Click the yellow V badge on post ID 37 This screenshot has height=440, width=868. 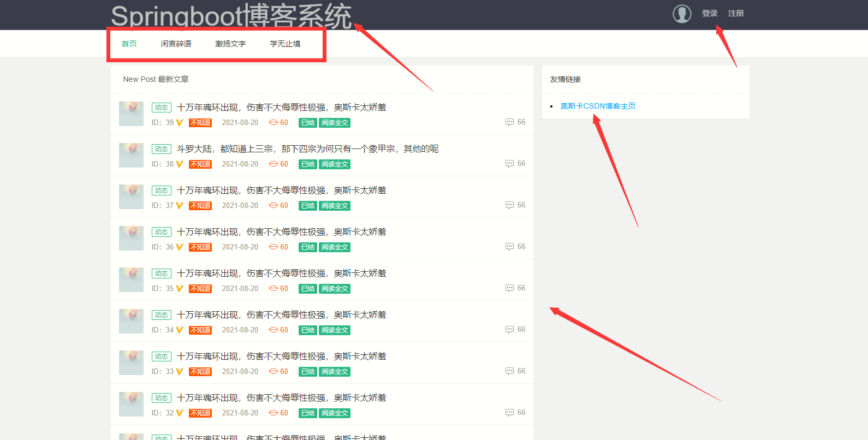coord(180,206)
